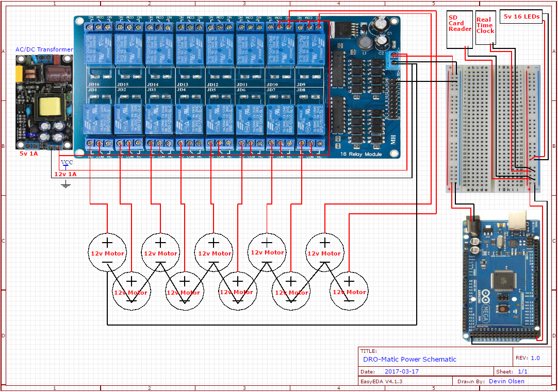This screenshot has width=558, height=392.
Task: Select the rightmost bottom-row 12v Motor
Action: pos(349,291)
